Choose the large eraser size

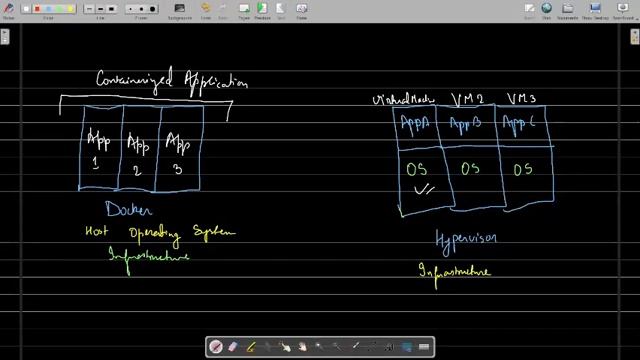(153, 9)
